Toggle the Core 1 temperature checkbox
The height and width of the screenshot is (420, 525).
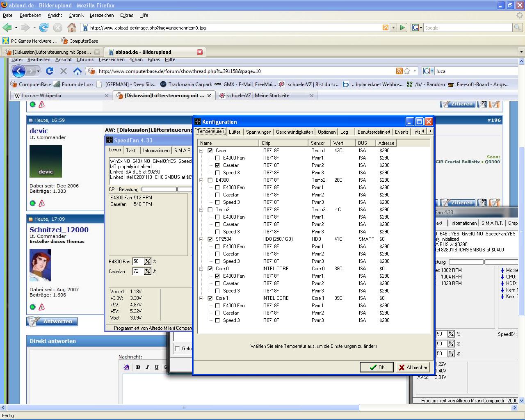tap(210, 298)
